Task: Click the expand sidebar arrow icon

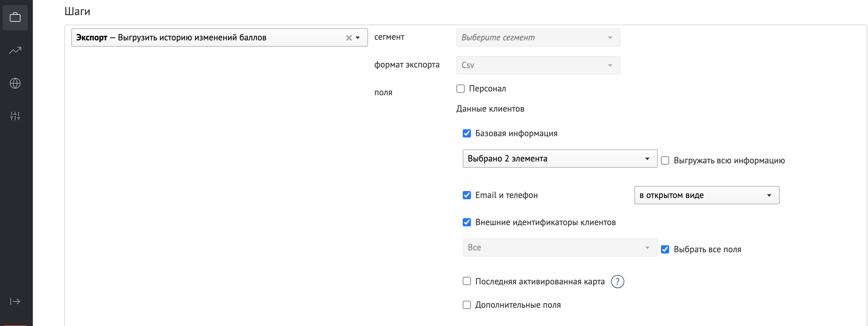Action: [x=15, y=301]
